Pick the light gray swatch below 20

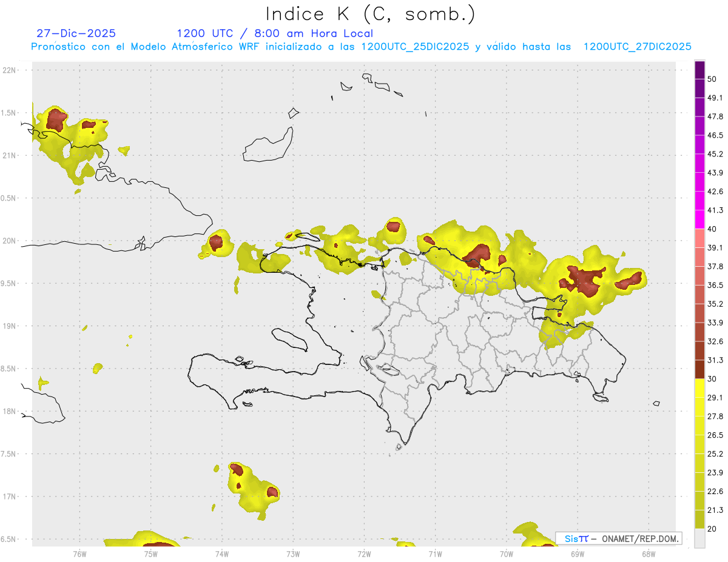pos(699,538)
